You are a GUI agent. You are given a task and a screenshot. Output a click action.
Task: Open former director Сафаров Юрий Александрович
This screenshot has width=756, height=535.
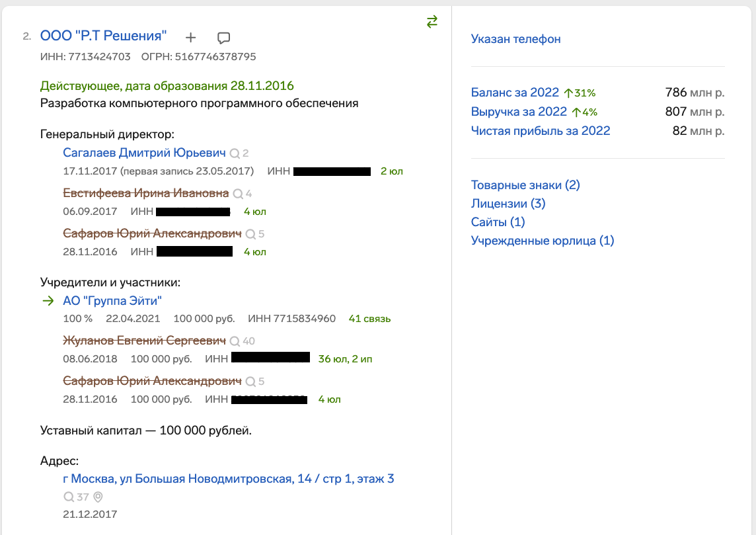tap(153, 233)
